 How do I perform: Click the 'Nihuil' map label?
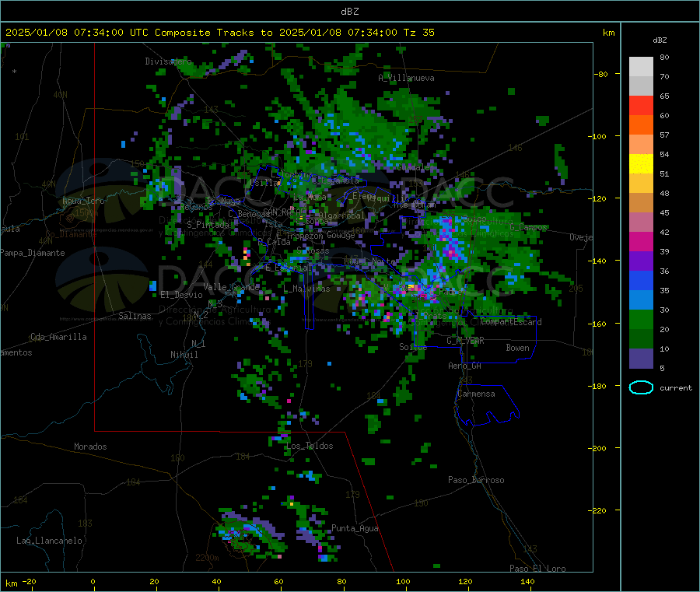click(184, 355)
